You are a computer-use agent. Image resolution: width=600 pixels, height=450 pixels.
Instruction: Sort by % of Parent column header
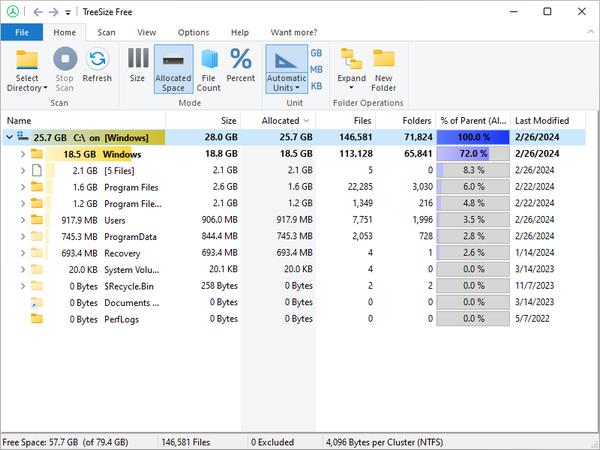[x=473, y=121]
